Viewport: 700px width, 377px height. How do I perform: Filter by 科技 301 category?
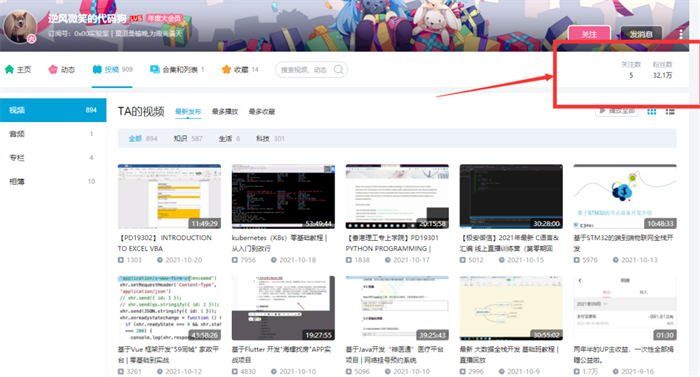coord(270,138)
